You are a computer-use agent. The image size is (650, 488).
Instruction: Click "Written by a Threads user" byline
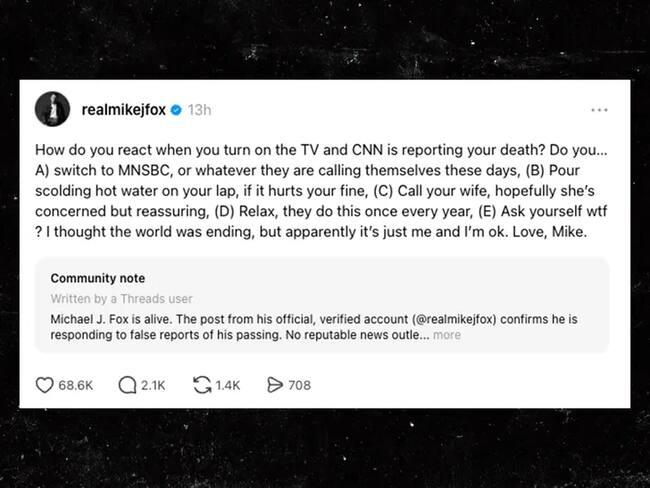121,298
